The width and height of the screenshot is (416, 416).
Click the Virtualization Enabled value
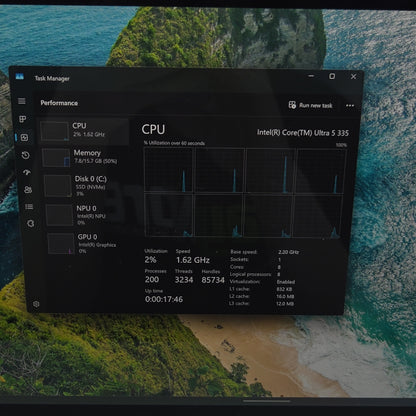click(x=286, y=282)
